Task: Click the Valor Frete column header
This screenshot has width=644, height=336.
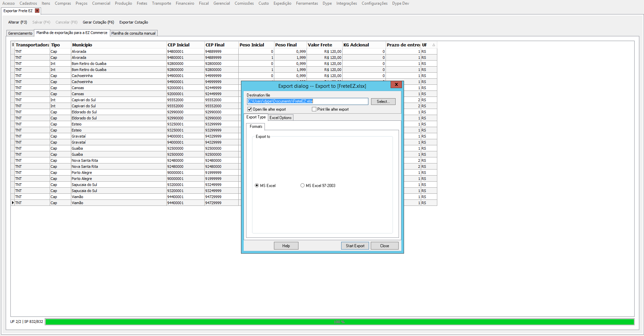Action: (x=324, y=45)
